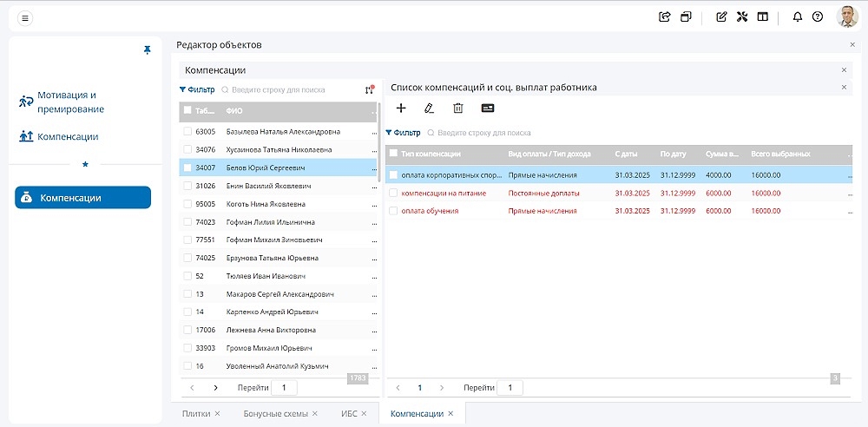Open the Фильтр above the employee list
The image size is (868, 427).
197,89
